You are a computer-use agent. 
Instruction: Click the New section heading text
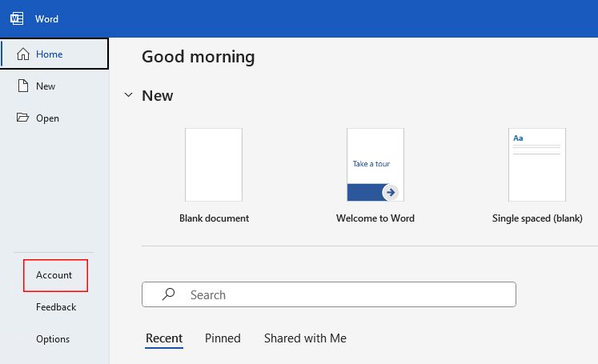(x=158, y=95)
